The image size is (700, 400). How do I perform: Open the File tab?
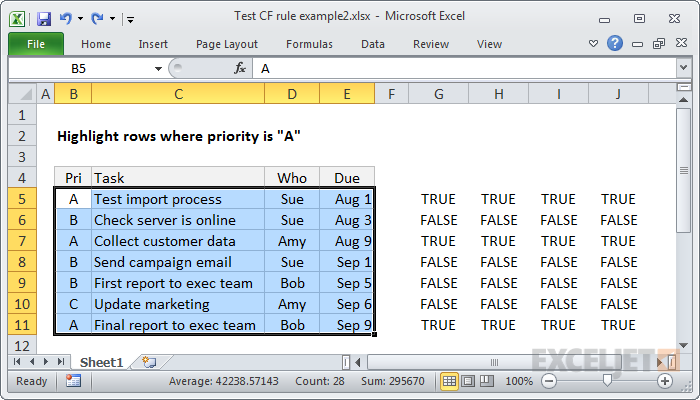coord(36,44)
